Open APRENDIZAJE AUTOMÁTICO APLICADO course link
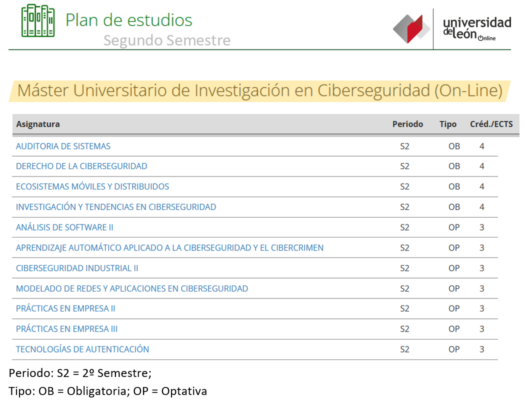Screen dimensions: 524x404 [170, 248]
